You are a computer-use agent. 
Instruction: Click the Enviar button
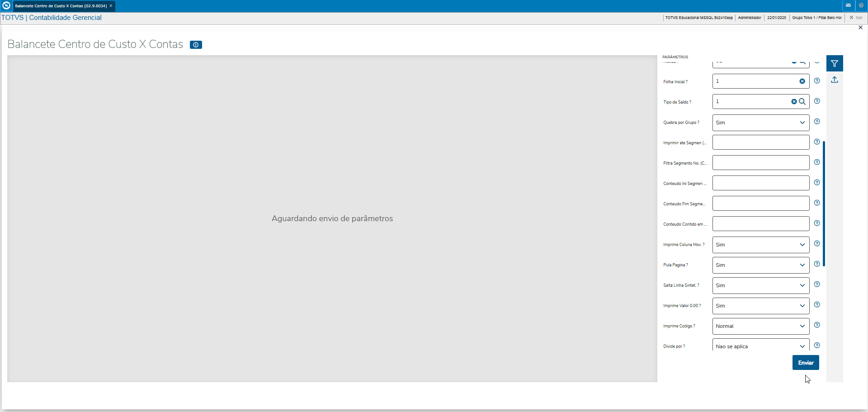(x=806, y=363)
